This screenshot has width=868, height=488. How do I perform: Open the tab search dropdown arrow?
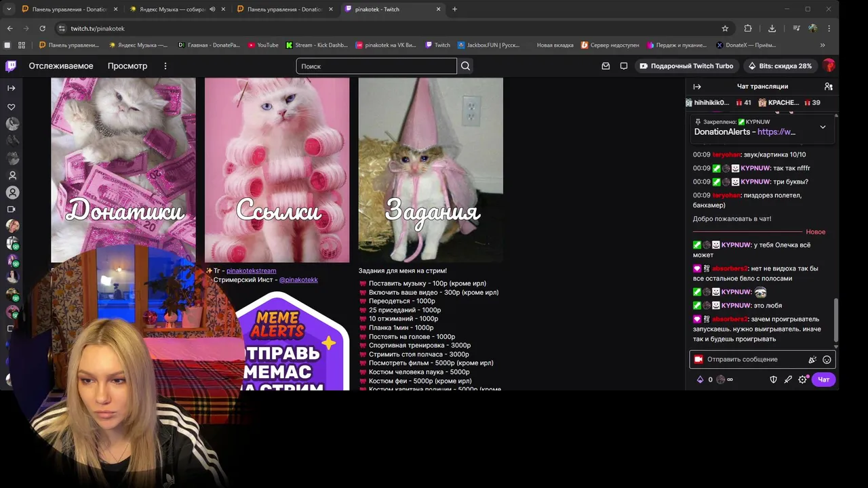tap(9, 9)
